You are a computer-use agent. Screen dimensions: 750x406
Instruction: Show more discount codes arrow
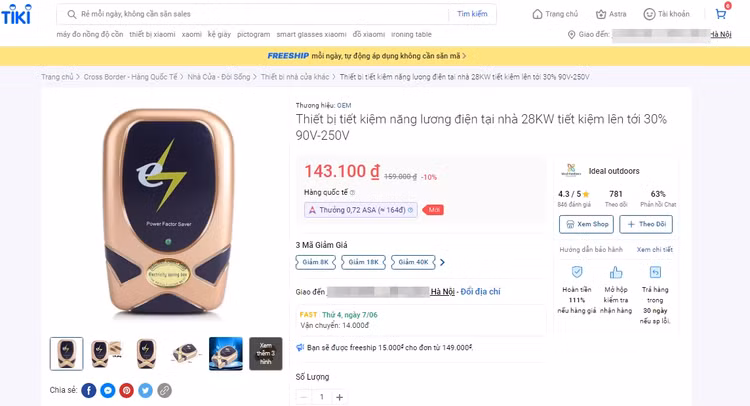click(442, 262)
